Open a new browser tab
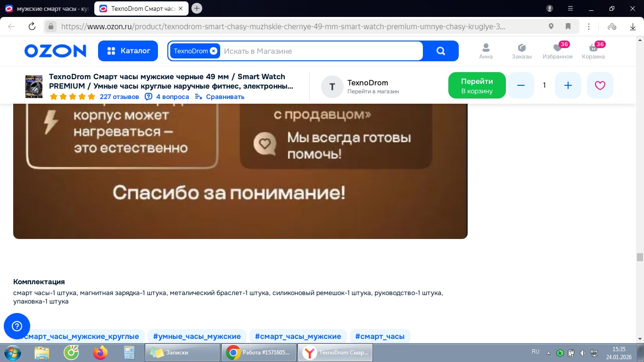Viewport: 644px width, 362px height. point(197,8)
